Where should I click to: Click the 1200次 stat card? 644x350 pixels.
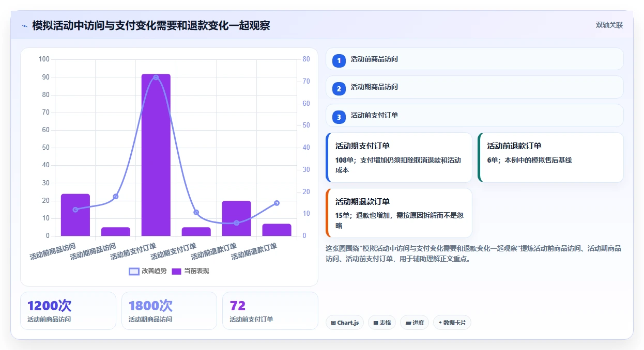68,311
